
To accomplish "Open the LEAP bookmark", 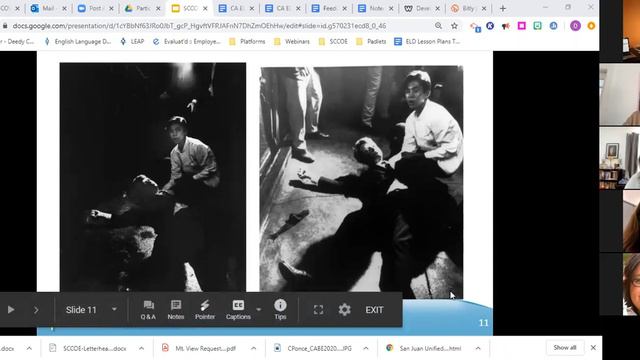I will (x=132, y=42).
